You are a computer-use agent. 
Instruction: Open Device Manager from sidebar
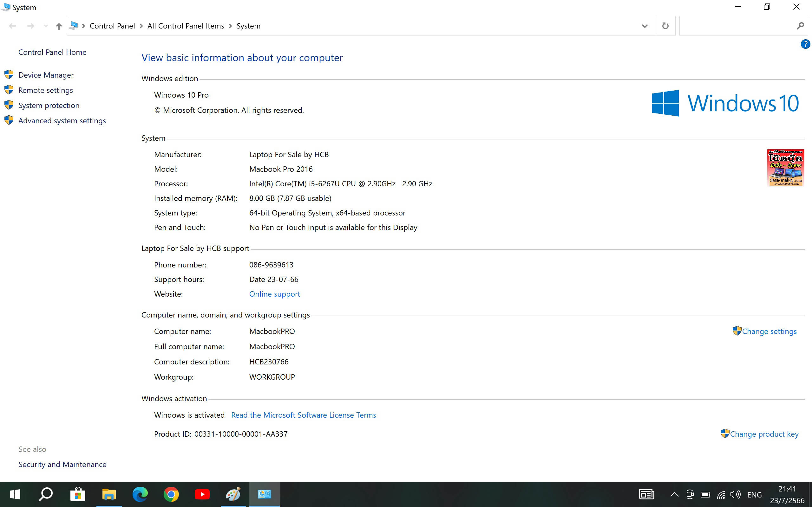pyautogui.click(x=46, y=75)
